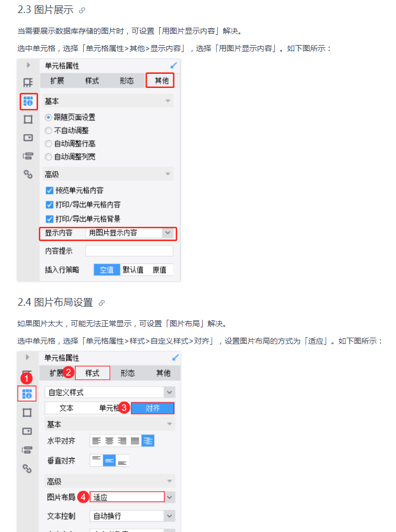Click the hyperlink chain icon in upper sidebar
The image size is (396, 532).
point(28,174)
